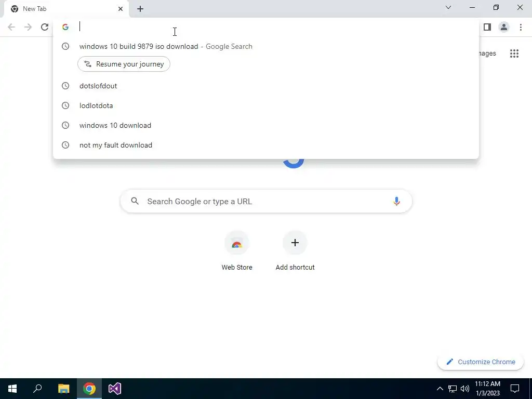Click the clock icon beside 'lodlotdota'
The image size is (532, 399).
[x=65, y=105]
